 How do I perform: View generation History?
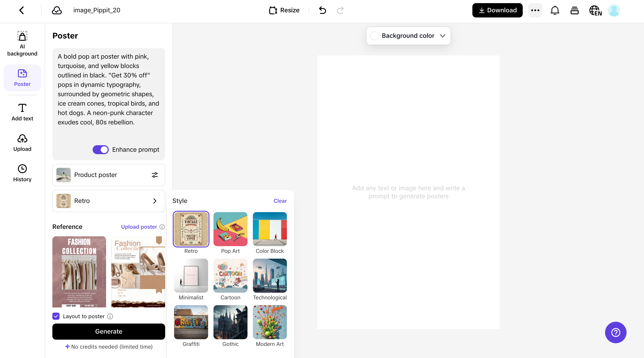tap(22, 173)
